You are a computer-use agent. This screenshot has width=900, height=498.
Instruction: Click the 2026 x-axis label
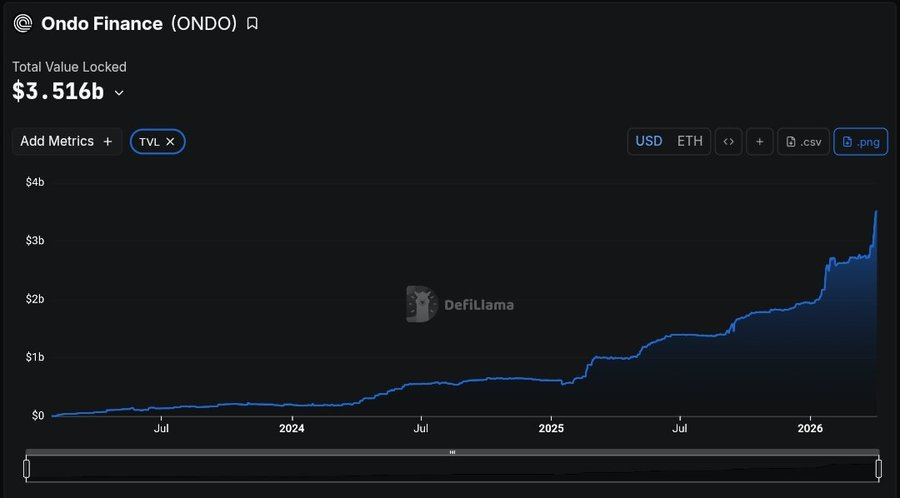pyautogui.click(x=810, y=429)
